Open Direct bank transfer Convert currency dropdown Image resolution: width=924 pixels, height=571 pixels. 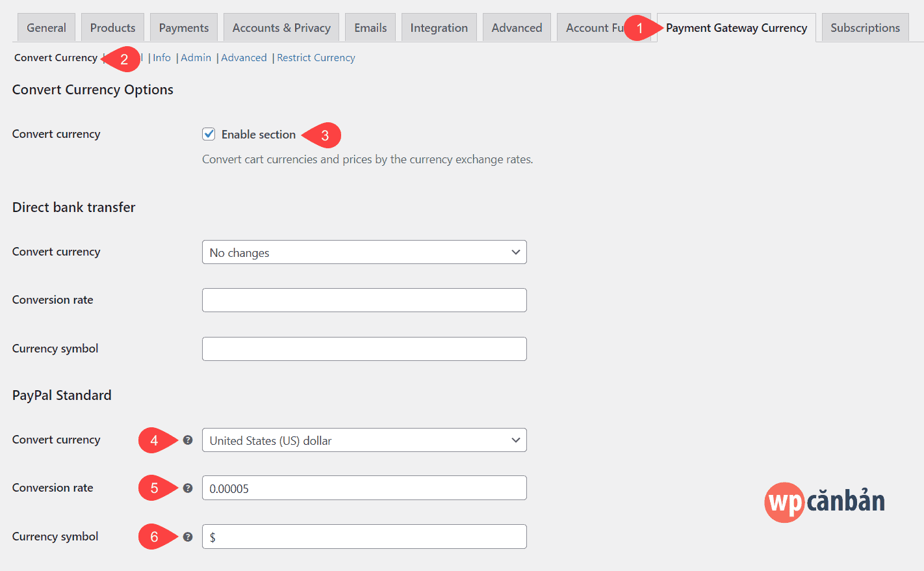[x=365, y=252]
